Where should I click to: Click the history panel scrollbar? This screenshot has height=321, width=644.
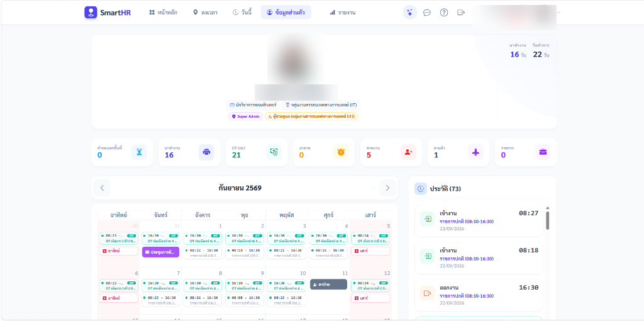point(547,220)
